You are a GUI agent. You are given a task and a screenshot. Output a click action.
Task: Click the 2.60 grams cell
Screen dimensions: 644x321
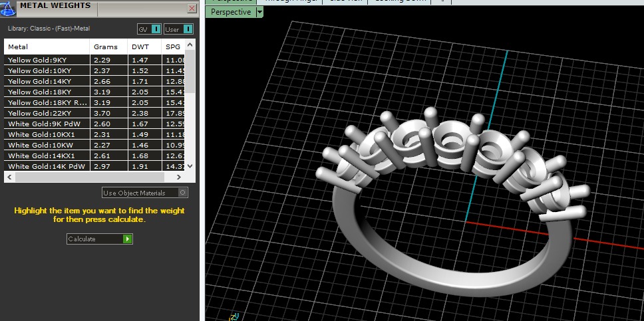pos(108,124)
